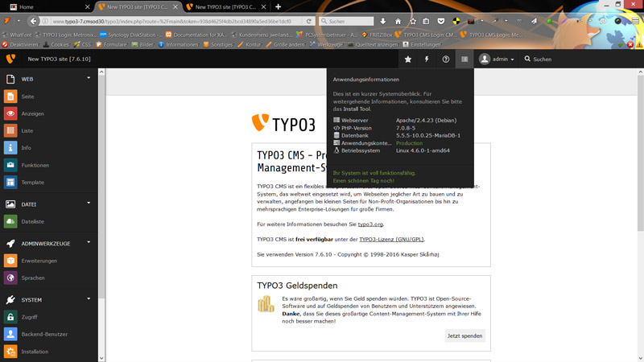Click the browser URL address bar
Image resolution: width=644 pixels, height=362 pixels.
pyautogui.click(x=171, y=21)
